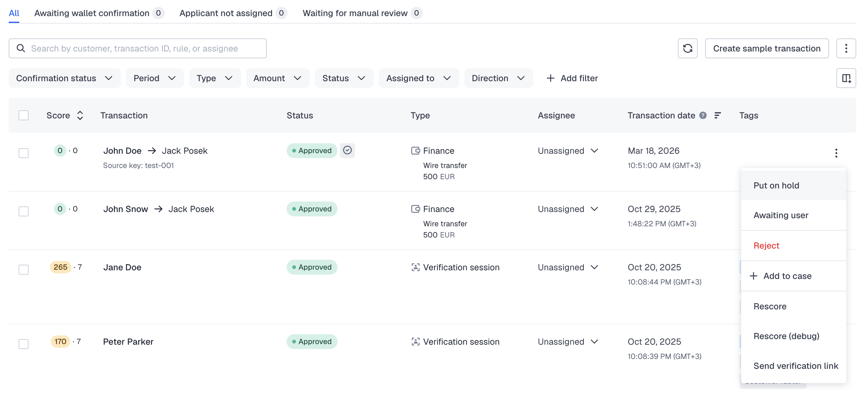The width and height of the screenshot is (868, 398).
Task: Select the Peter Parker row checkbox
Action: coord(24,344)
